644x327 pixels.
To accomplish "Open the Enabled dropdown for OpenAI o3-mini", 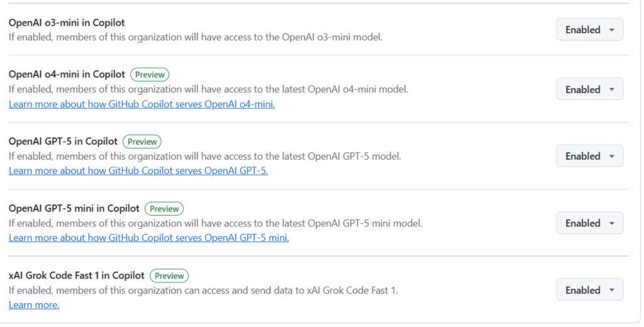I will click(589, 30).
